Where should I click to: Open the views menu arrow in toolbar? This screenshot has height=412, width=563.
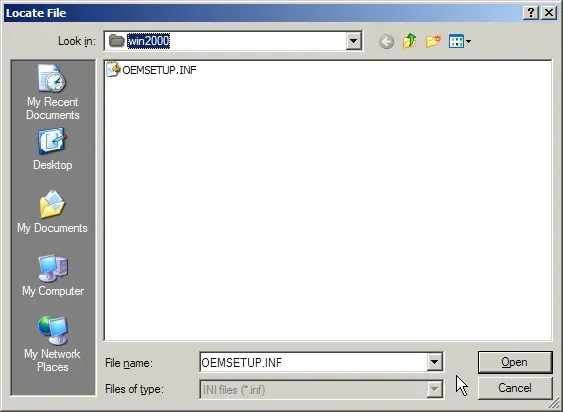(468, 42)
